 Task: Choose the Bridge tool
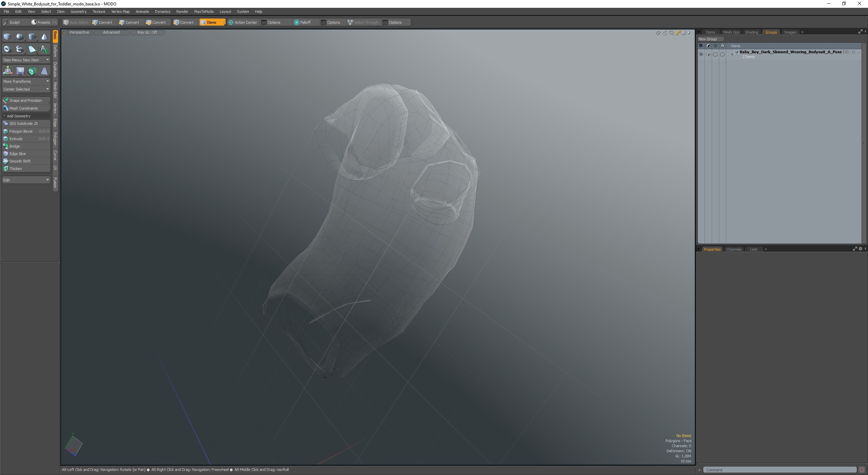[26, 146]
